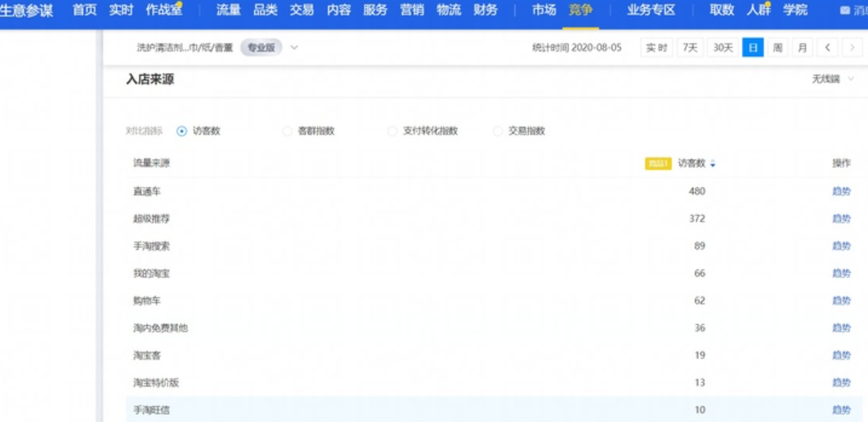Select the 实时 time range
The height and width of the screenshot is (422, 868).
(656, 48)
